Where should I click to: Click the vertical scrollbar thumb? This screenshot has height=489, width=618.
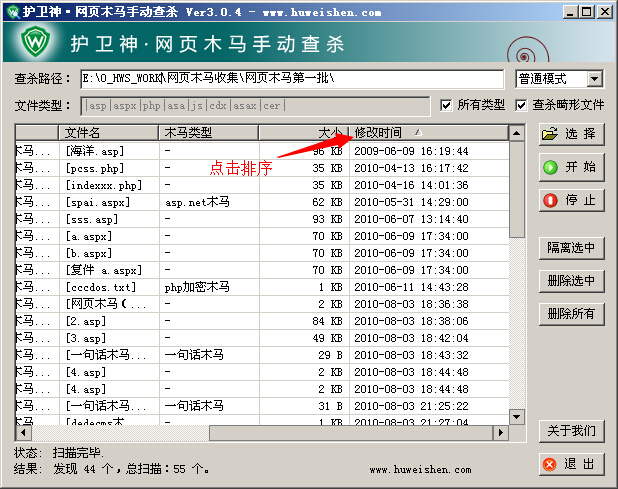[x=516, y=189]
